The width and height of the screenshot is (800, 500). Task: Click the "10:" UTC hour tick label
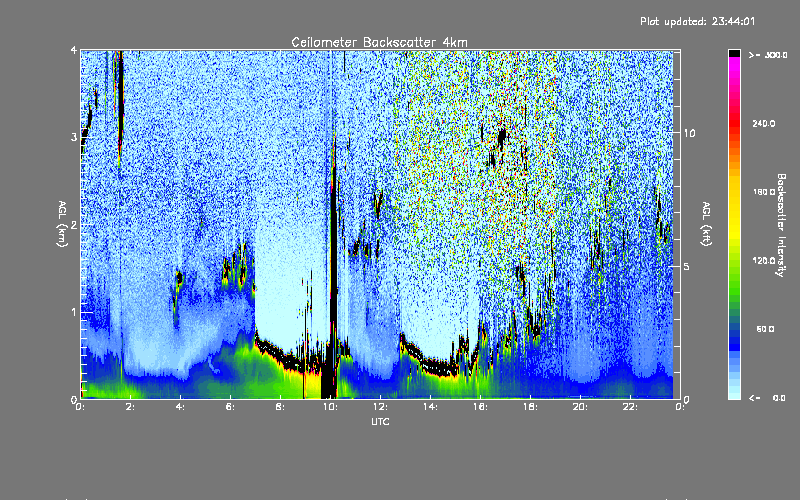(x=330, y=407)
